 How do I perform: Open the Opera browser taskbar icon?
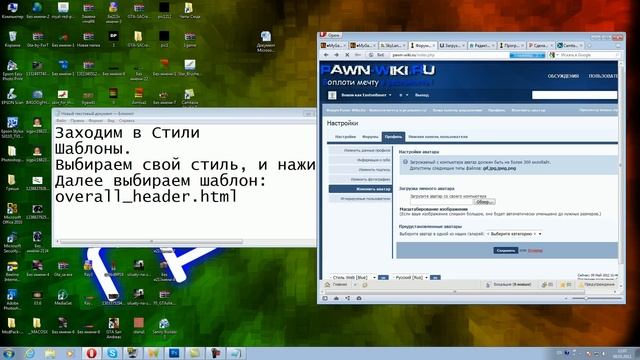(91, 353)
